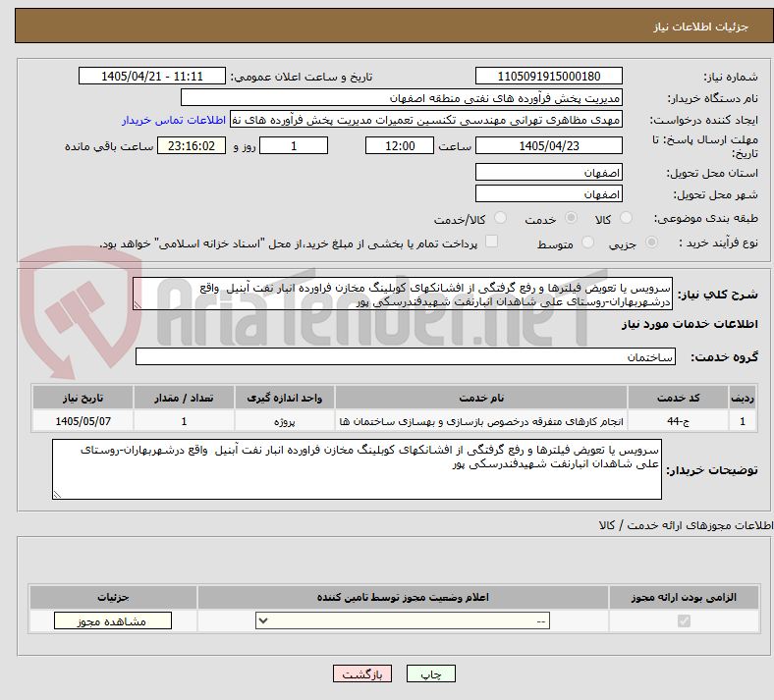Image resolution: width=774 pixels, height=700 pixels.
Task: Click the شرح کلی نیاز textarea resize grip
Action: click(138, 305)
